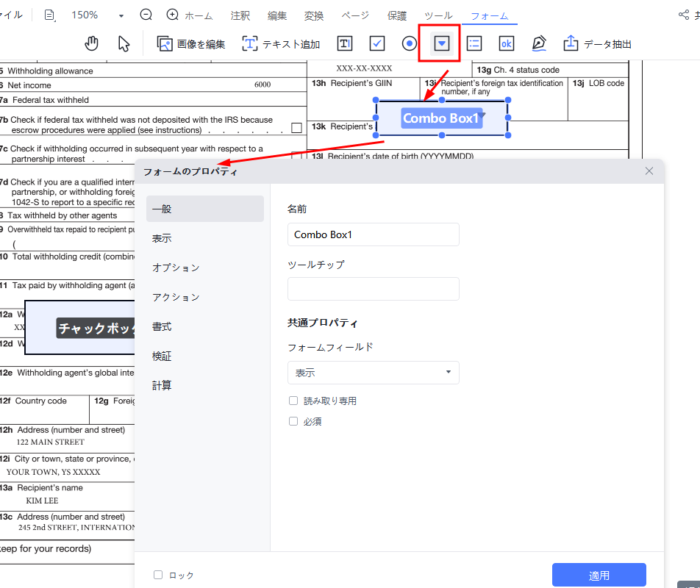Select the arrow pointer tool
The width and height of the screenshot is (700, 588).
coord(124,43)
